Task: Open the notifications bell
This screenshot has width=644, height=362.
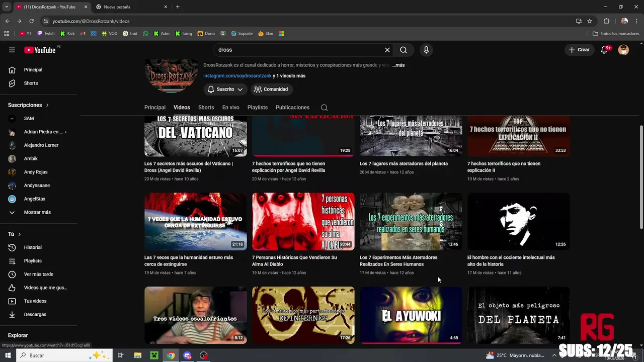Action: (605, 50)
